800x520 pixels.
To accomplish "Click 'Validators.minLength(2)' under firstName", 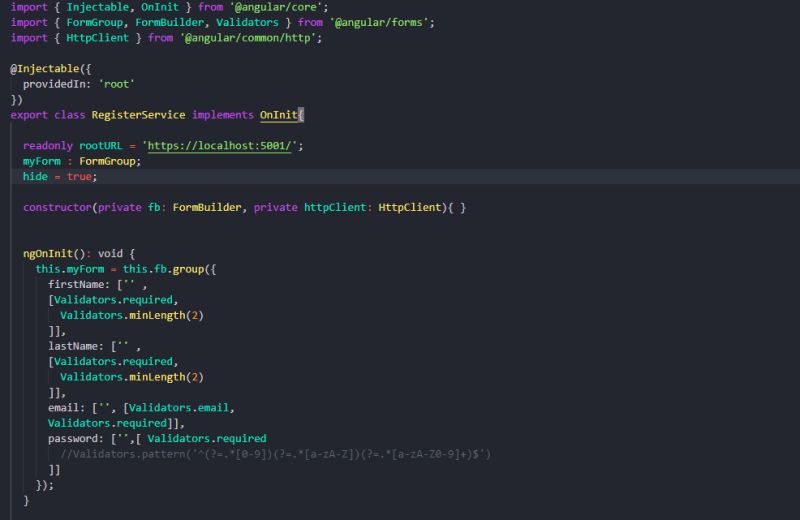I will pyautogui.click(x=132, y=315).
